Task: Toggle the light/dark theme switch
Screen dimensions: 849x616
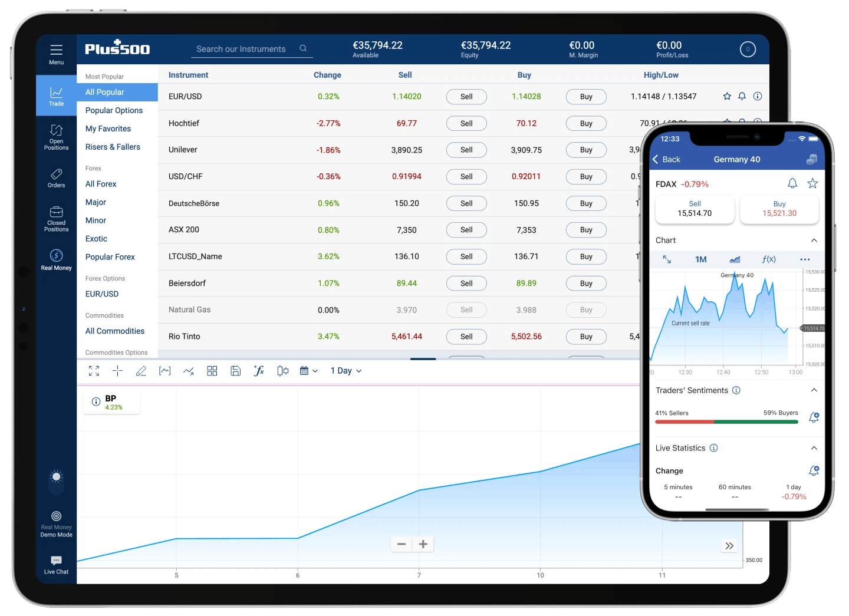Action: point(56,482)
